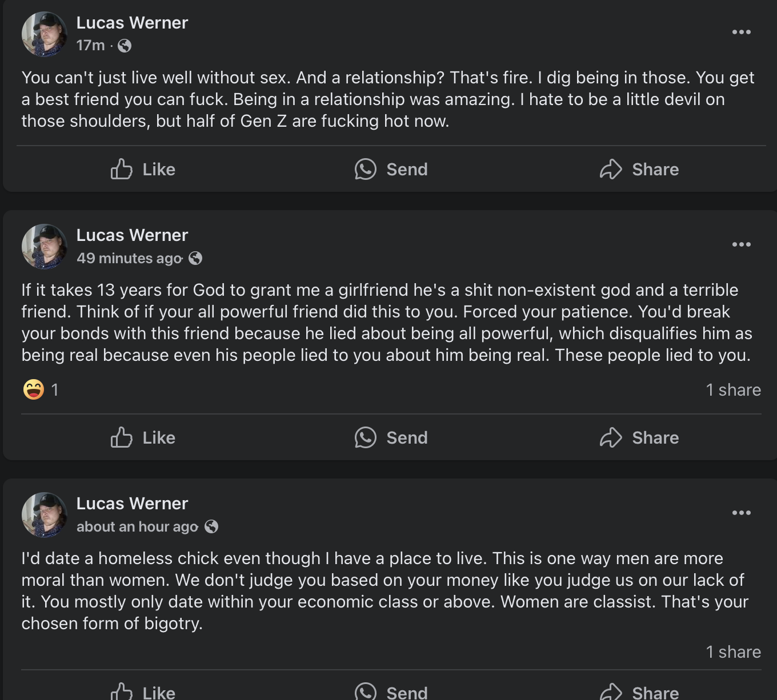Open Lucas Werner name on second post

click(132, 235)
